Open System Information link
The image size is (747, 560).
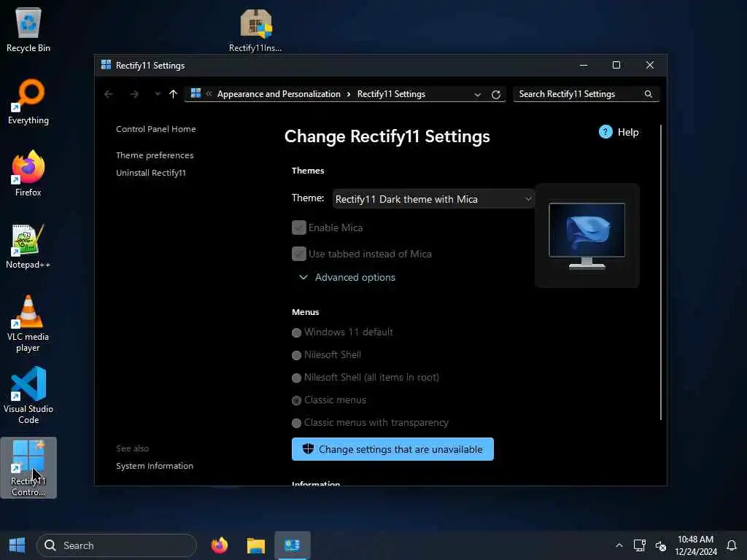point(155,466)
